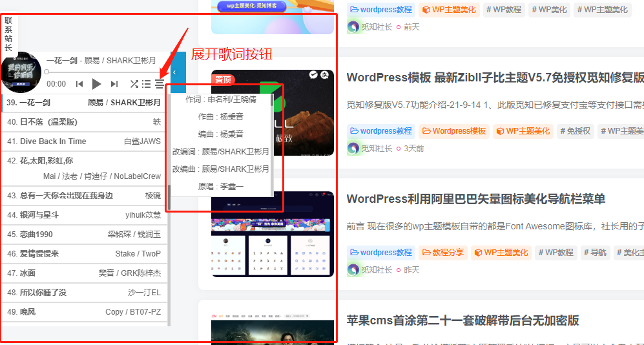Click WP主题美化 tag in iconfont post

501,252
